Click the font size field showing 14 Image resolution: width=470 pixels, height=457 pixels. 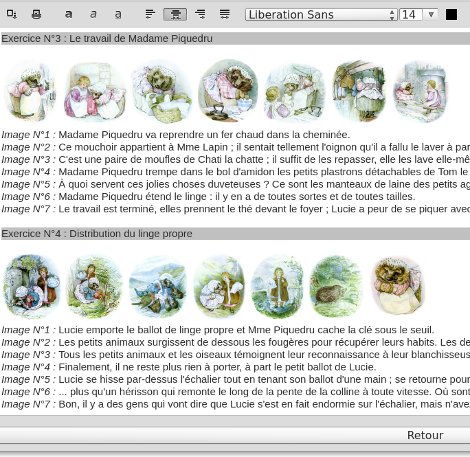(x=411, y=15)
